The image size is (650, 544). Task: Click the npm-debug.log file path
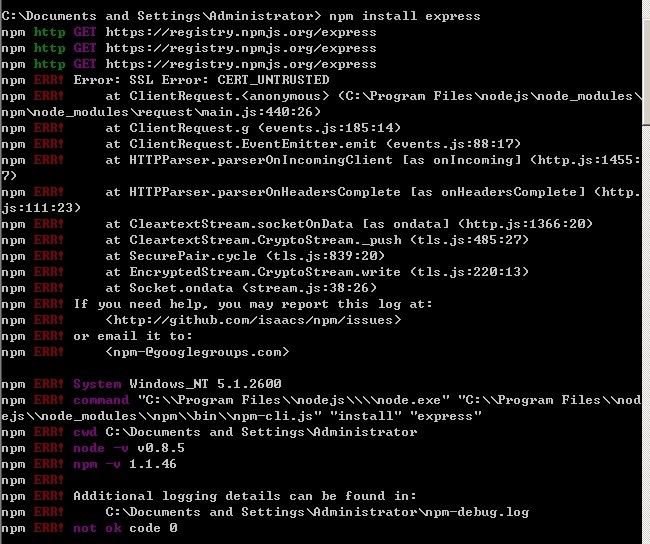pos(317,512)
